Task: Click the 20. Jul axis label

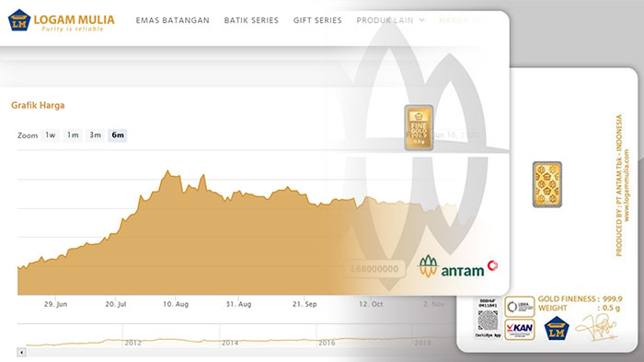Action: click(116, 304)
